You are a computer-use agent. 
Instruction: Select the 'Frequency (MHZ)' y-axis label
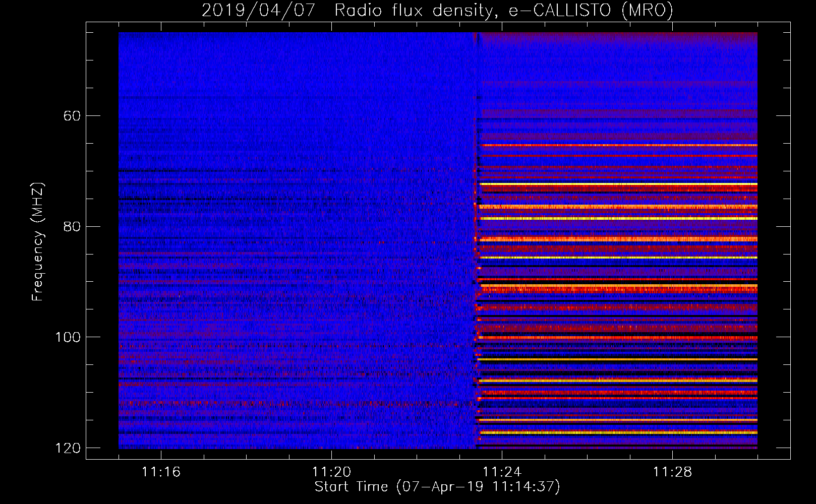click(x=38, y=241)
